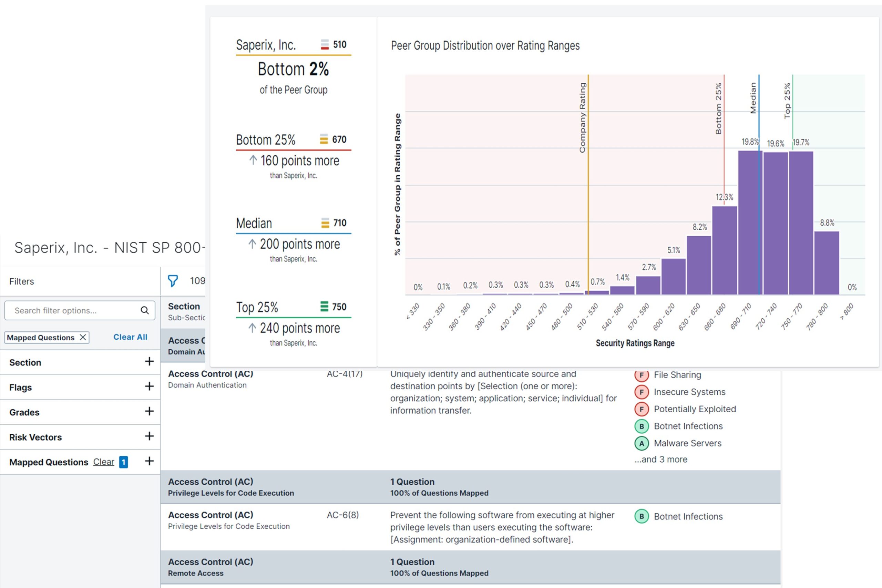Viewport: 882px width, 588px height.
Task: Click the F grade icon for File Sharing
Action: pos(641,375)
